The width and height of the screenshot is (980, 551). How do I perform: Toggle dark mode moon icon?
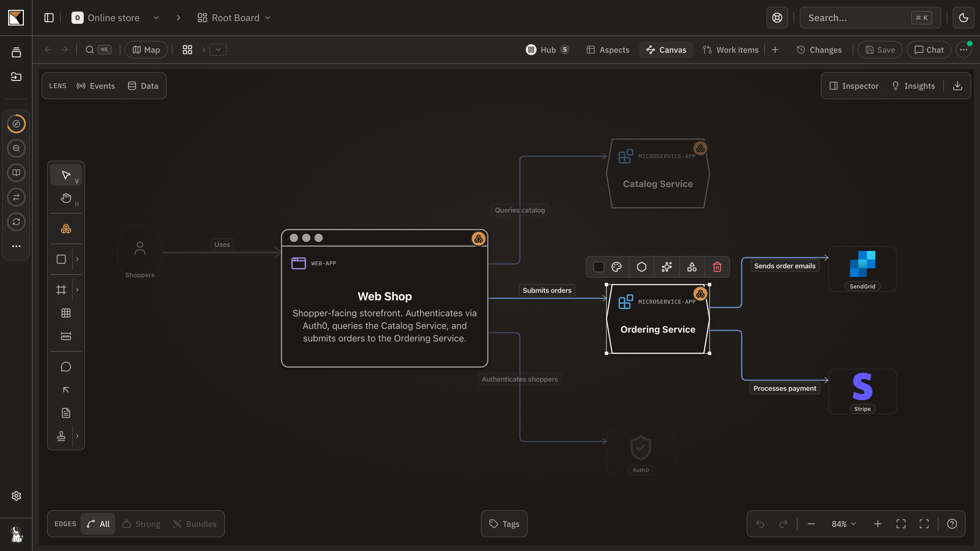point(963,18)
